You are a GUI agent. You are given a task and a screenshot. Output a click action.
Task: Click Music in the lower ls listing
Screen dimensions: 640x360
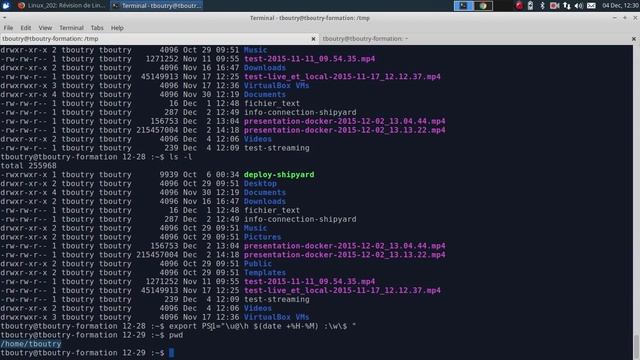point(256,228)
